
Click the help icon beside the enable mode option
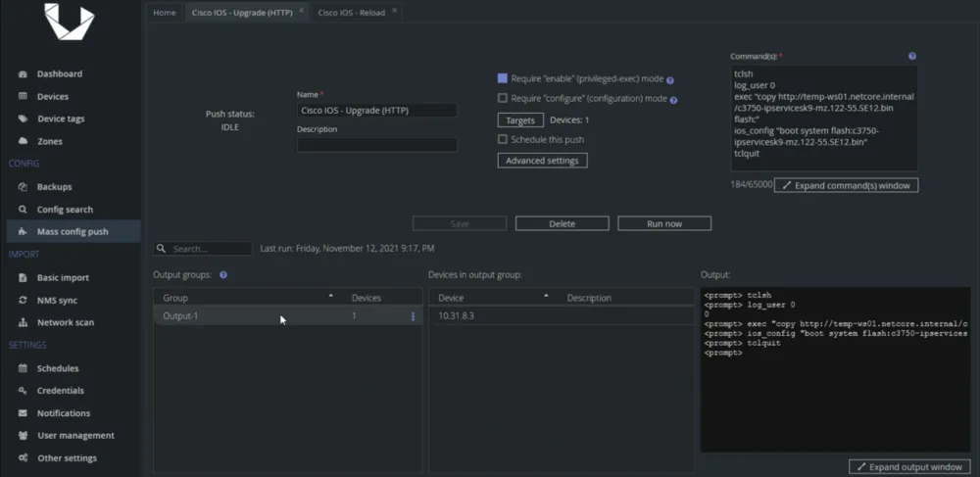pyautogui.click(x=670, y=80)
